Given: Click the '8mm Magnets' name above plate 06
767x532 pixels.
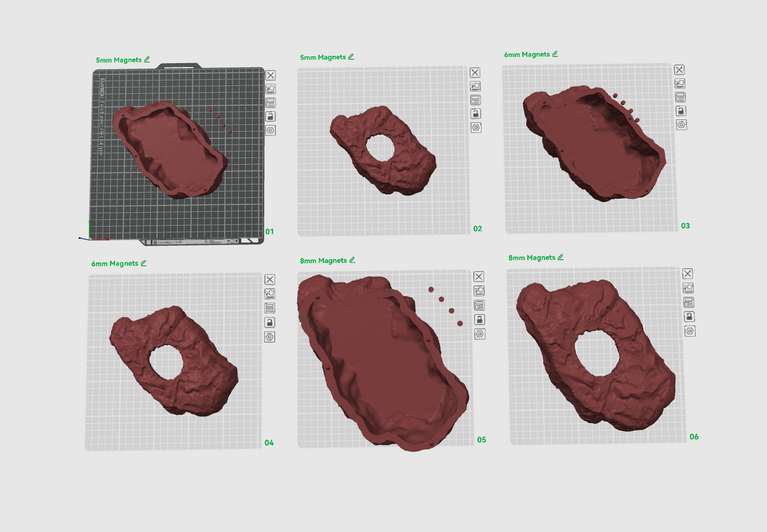Looking at the screenshot, I should coord(532,258).
